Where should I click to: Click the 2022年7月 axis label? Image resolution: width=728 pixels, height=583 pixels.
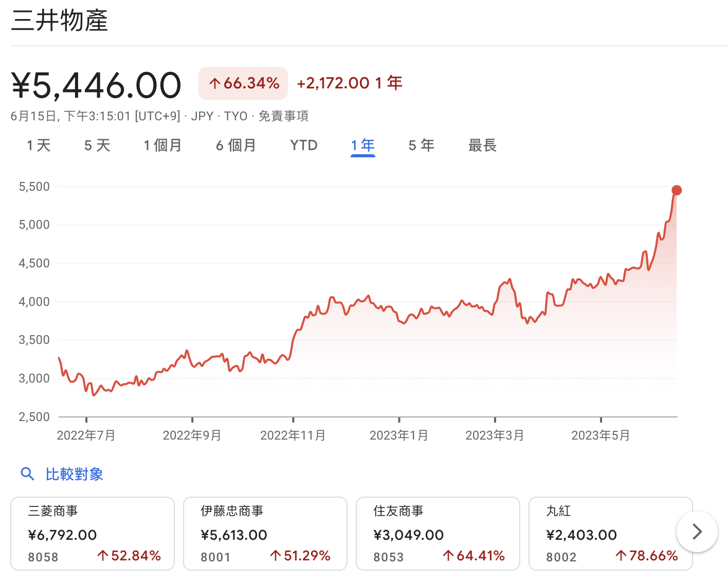[x=86, y=435]
